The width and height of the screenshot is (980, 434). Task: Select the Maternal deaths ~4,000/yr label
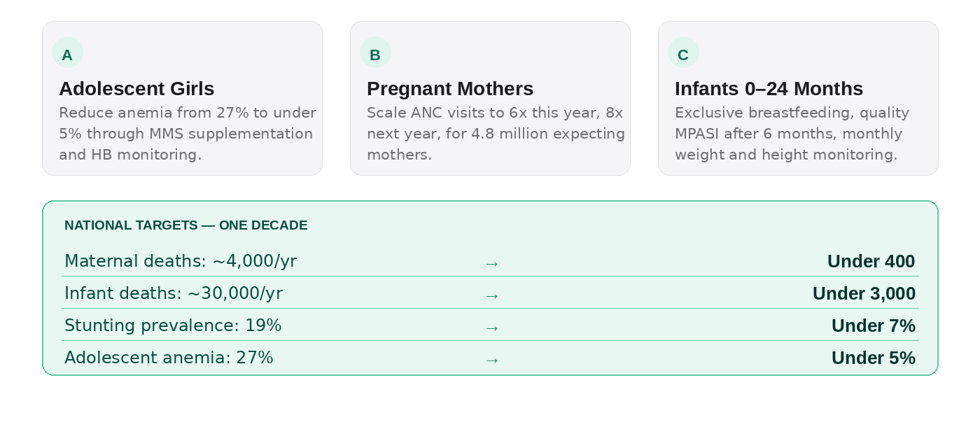click(181, 261)
